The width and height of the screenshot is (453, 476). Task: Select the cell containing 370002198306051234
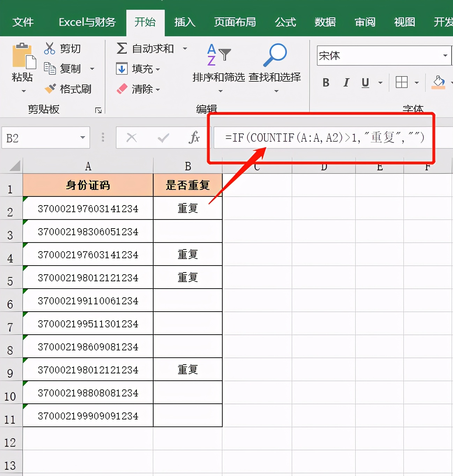88,231
